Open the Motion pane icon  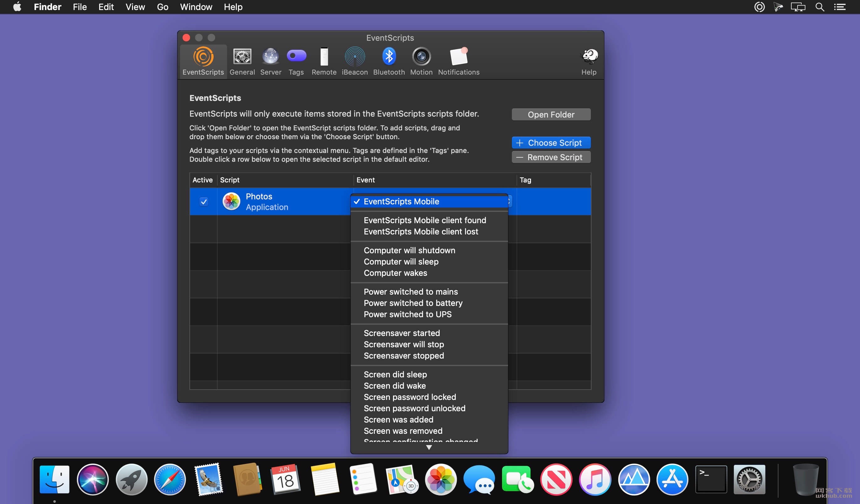point(421,61)
